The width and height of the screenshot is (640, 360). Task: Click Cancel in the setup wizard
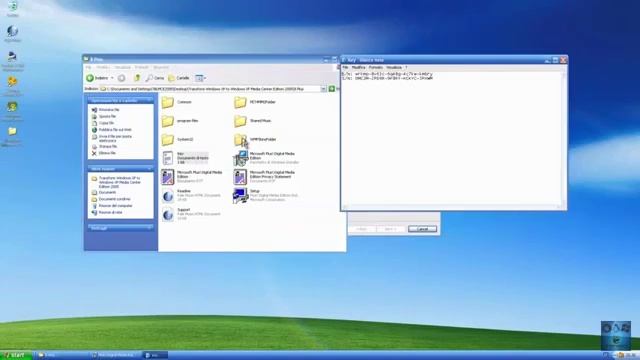[x=422, y=229]
